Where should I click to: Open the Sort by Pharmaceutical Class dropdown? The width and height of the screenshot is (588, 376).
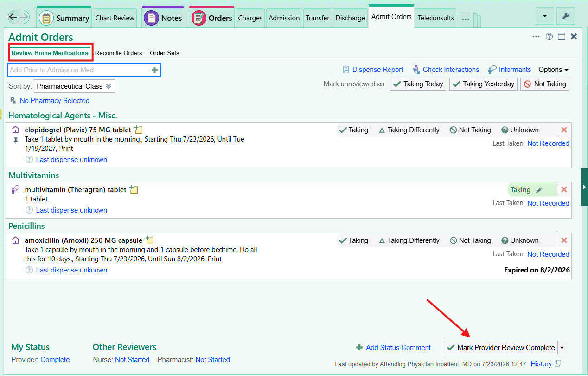(x=75, y=86)
